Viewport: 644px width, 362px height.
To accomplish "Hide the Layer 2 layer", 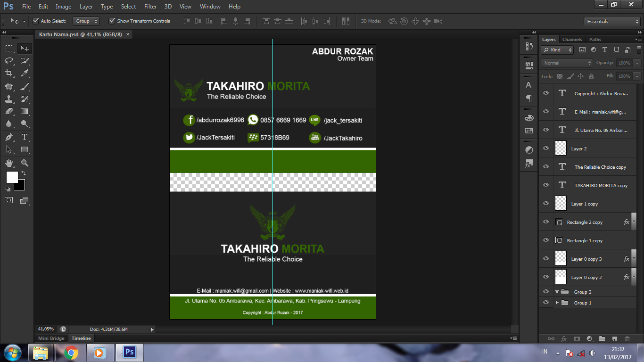I will [x=546, y=148].
